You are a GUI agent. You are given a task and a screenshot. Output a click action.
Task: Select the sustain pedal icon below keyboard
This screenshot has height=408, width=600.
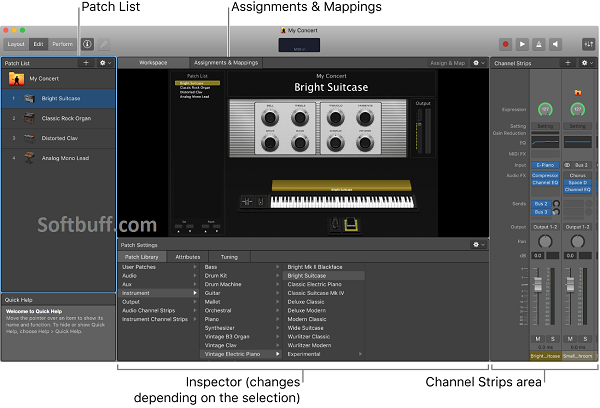[x=335, y=224]
